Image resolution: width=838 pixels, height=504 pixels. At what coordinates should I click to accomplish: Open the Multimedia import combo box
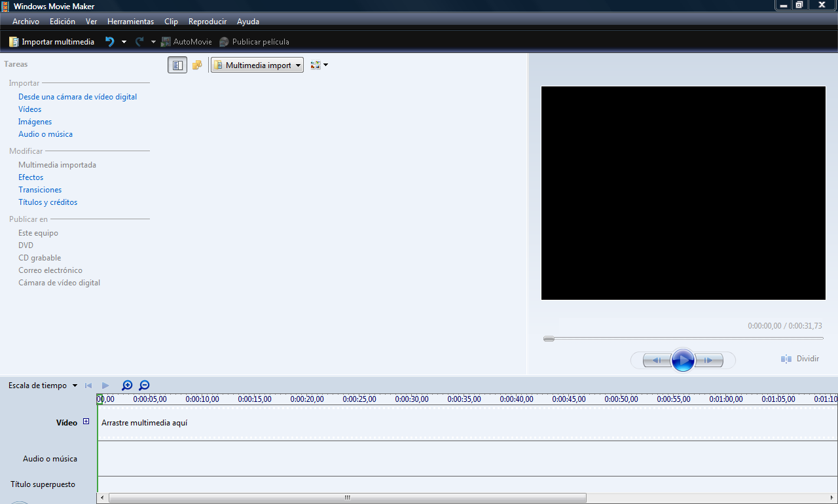point(257,65)
